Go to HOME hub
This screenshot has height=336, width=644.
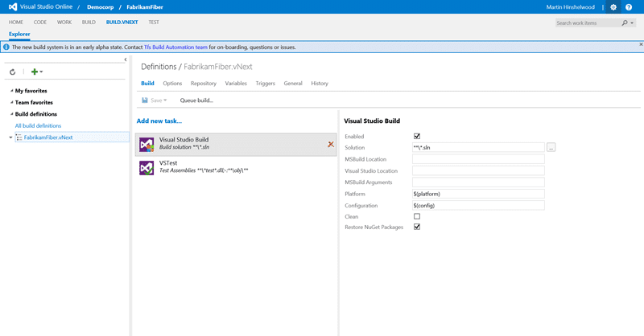tap(16, 23)
